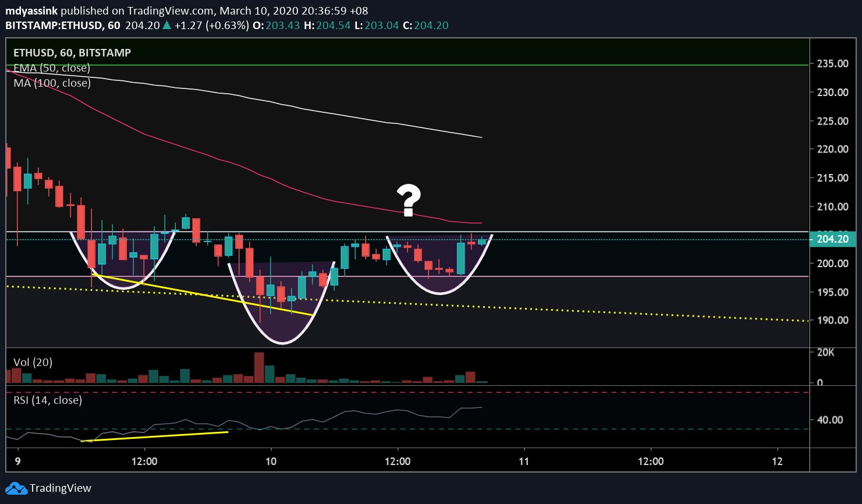Click the date label 10 on time axis

[271, 462]
